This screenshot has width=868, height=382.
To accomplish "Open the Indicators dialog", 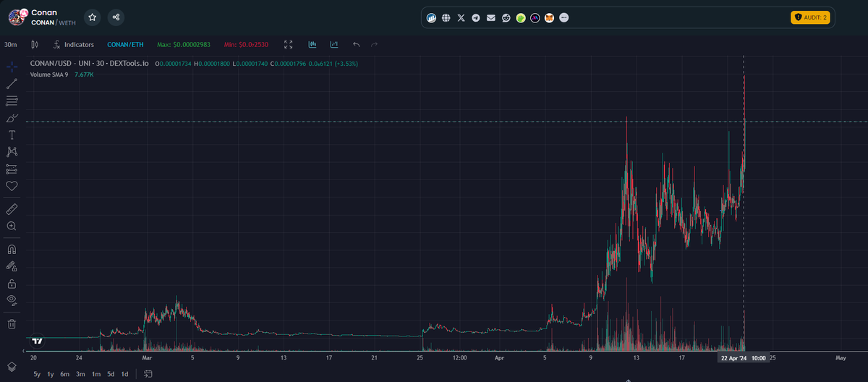I will coord(74,45).
